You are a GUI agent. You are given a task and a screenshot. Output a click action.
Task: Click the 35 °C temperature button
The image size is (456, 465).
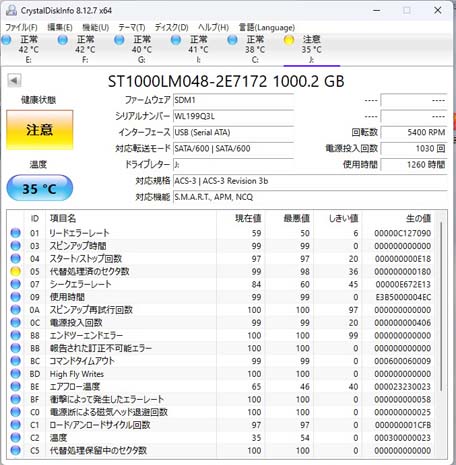40,189
